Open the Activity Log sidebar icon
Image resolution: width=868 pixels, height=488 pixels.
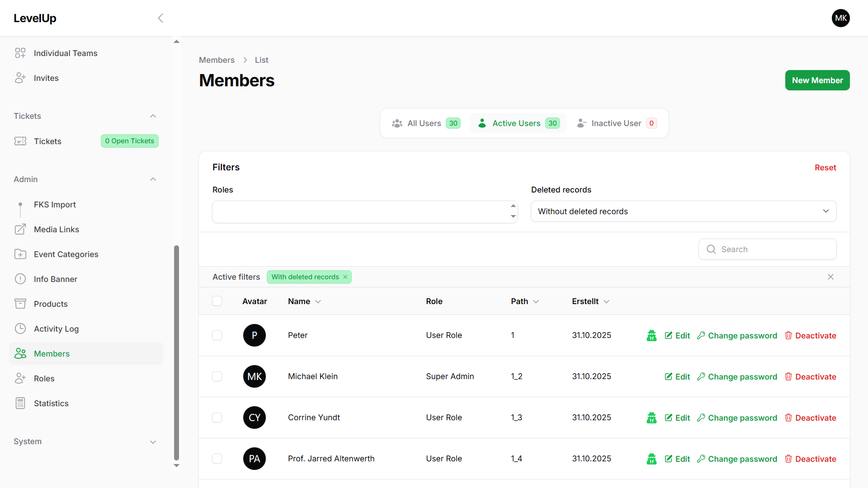click(20, 329)
